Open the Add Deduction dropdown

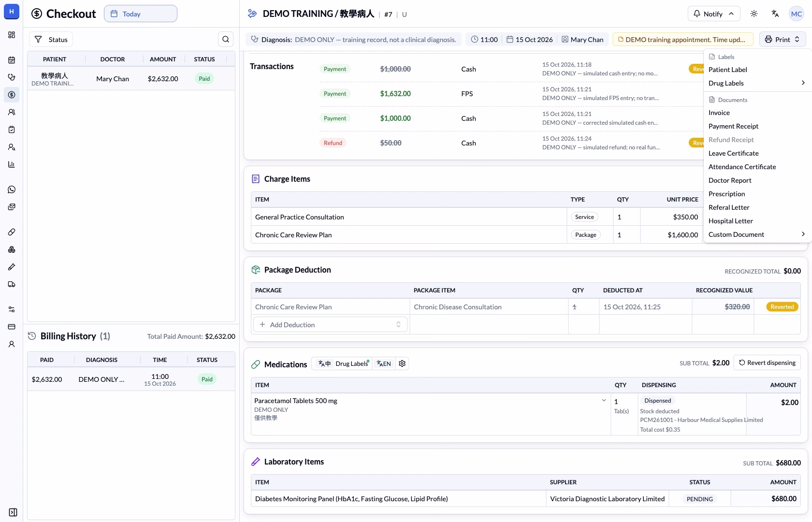pyautogui.click(x=331, y=324)
